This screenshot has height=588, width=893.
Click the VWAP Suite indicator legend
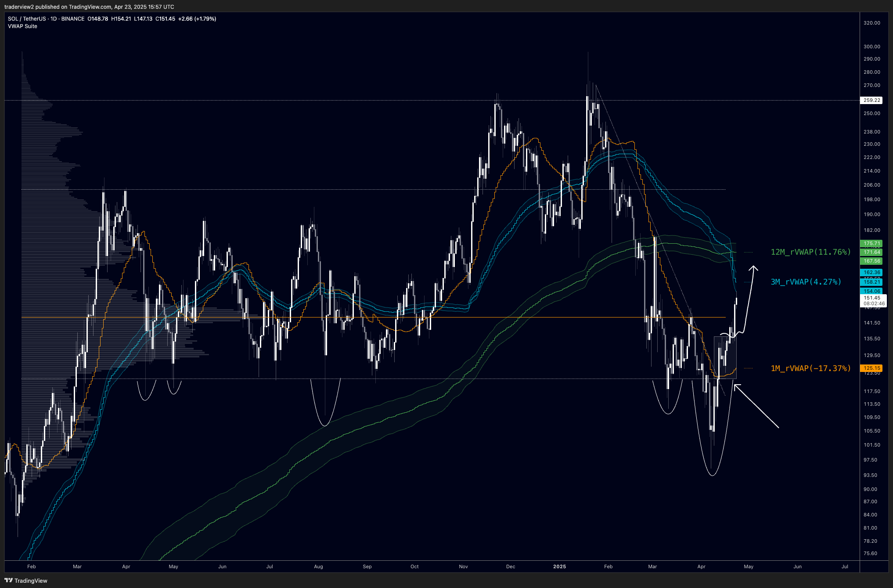pos(22,26)
